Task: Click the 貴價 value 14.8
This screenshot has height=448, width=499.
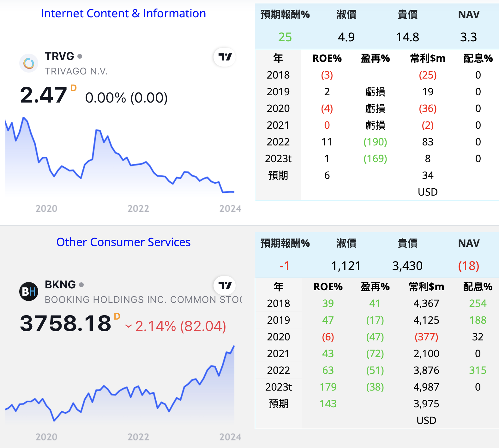Action: pos(408,37)
